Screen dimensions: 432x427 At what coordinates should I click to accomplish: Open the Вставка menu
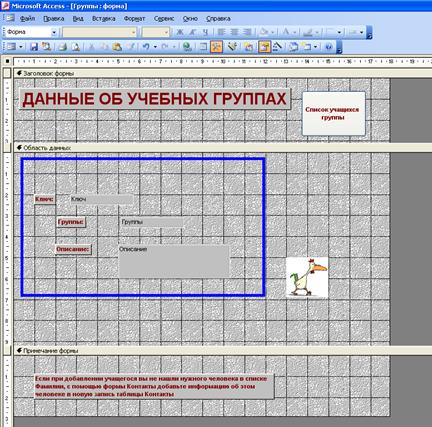pyautogui.click(x=104, y=19)
